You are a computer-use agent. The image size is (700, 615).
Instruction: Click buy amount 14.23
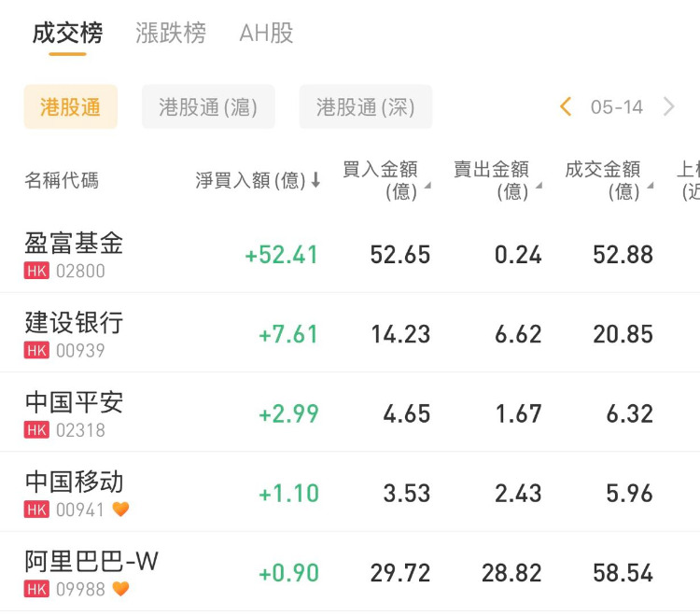[400, 334]
